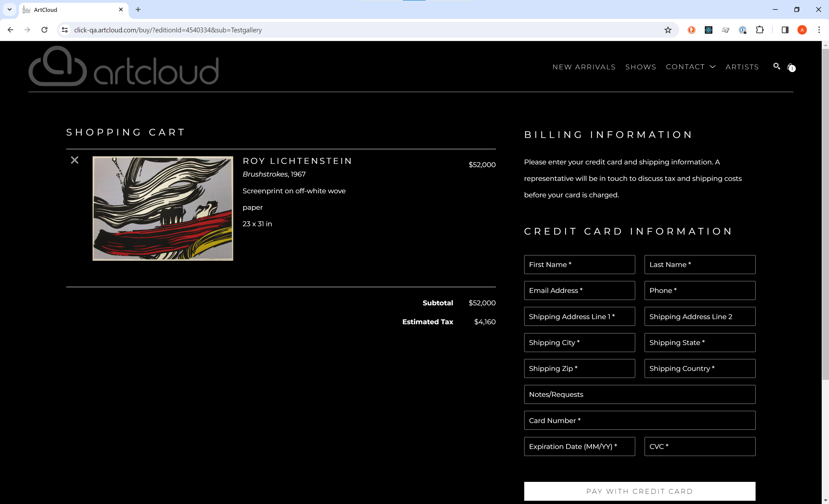Focus Shipping Address Line 2 field
Image resolution: width=829 pixels, height=504 pixels.
coord(700,316)
